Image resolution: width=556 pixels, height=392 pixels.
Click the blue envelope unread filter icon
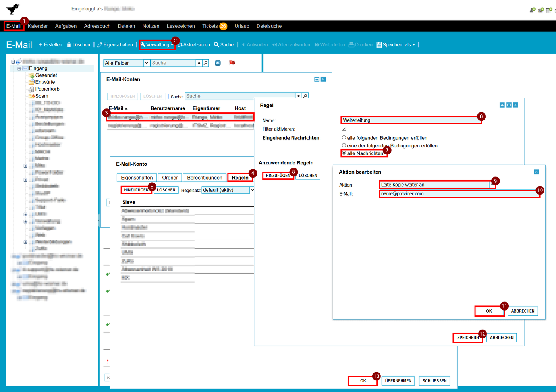218,63
